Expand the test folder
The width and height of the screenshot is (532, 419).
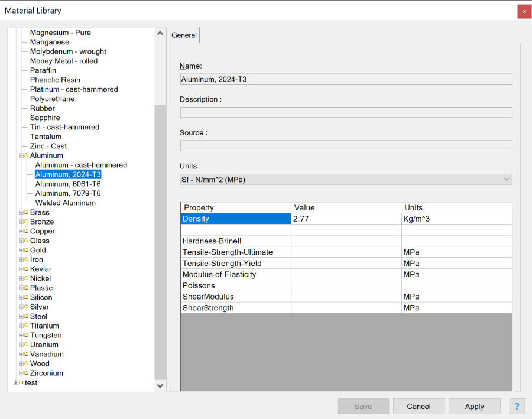(x=15, y=382)
